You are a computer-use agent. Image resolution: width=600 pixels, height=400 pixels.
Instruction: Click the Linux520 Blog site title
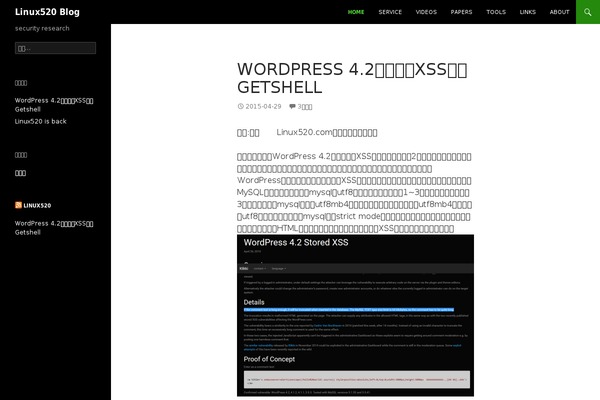click(47, 12)
